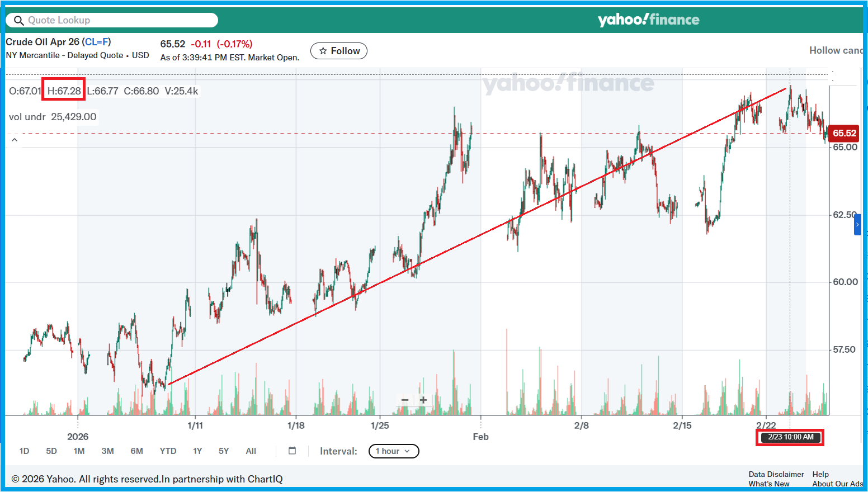Switch to 6M time range
868x492 pixels.
pos(136,451)
